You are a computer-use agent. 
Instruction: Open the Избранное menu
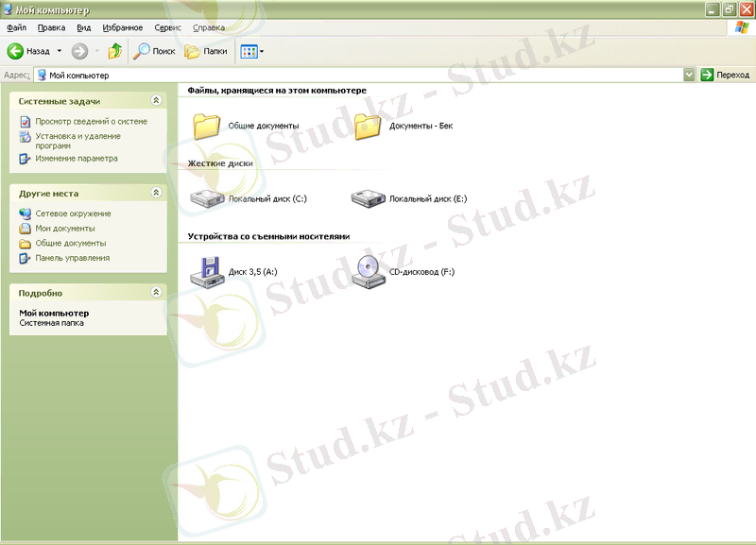123,28
